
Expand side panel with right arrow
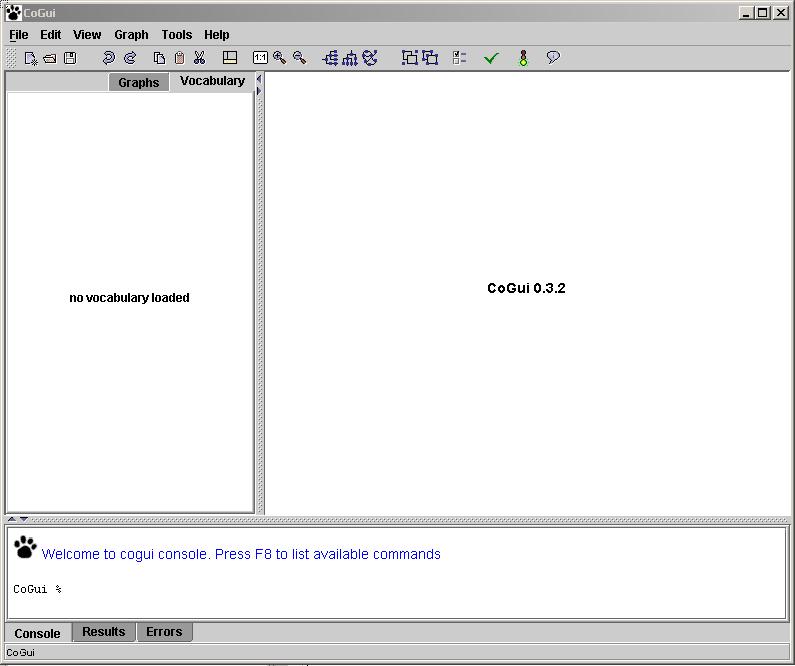pos(259,91)
